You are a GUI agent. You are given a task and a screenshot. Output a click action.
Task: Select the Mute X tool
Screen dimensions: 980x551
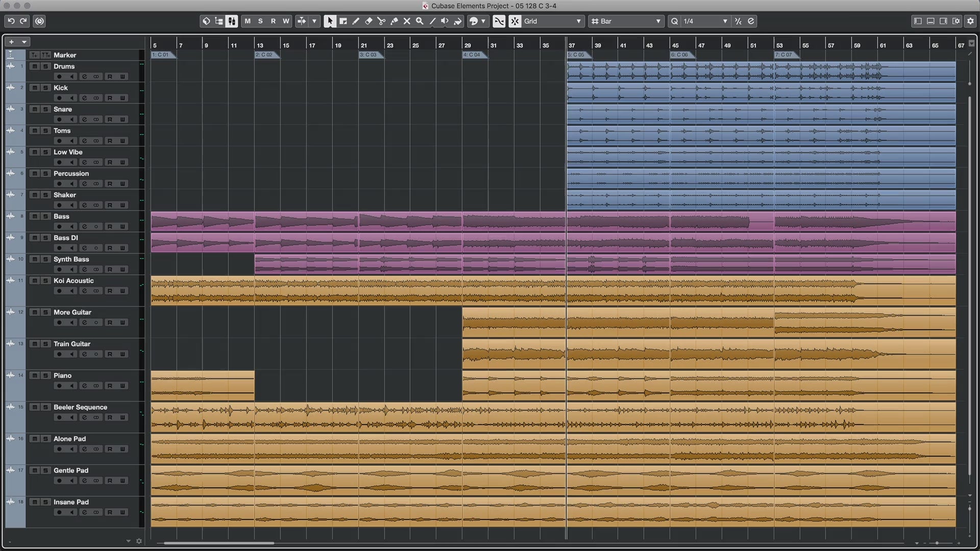click(x=407, y=21)
